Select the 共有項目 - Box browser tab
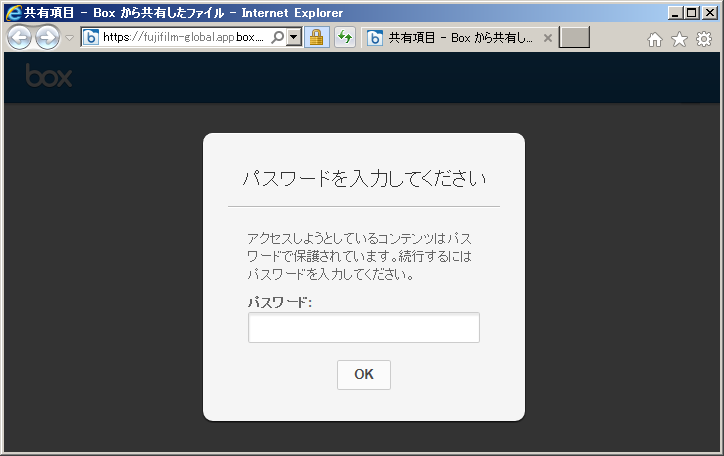Viewport: 724px width, 456px height. 459,37
